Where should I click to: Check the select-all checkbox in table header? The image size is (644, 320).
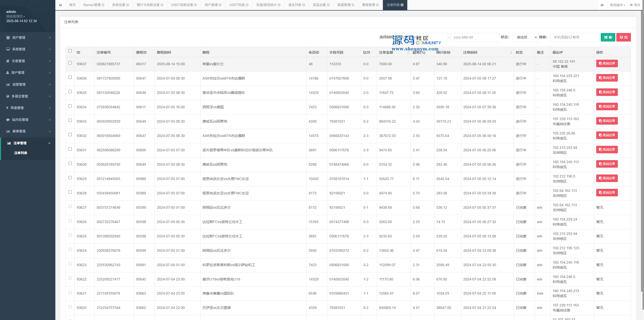(x=70, y=51)
